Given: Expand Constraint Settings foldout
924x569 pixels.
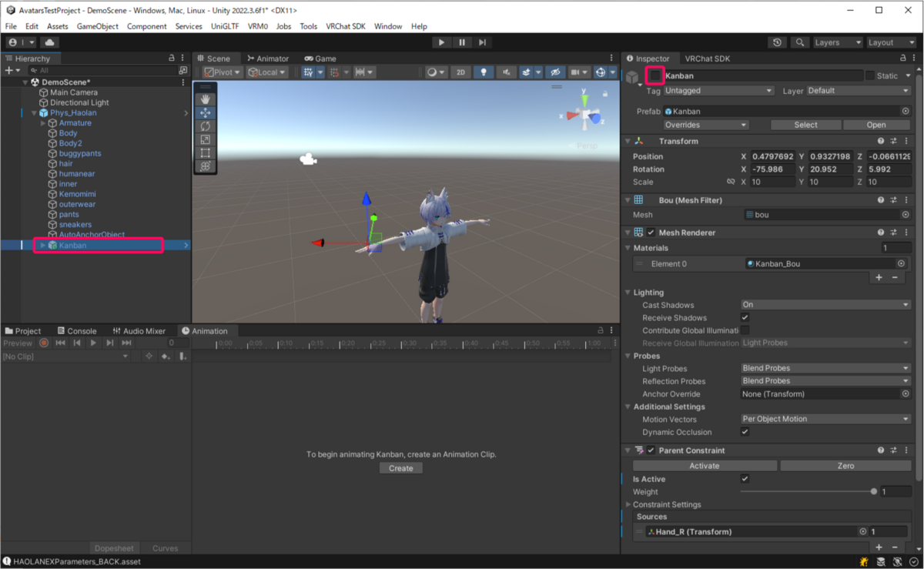Looking at the screenshot, I should [627, 505].
